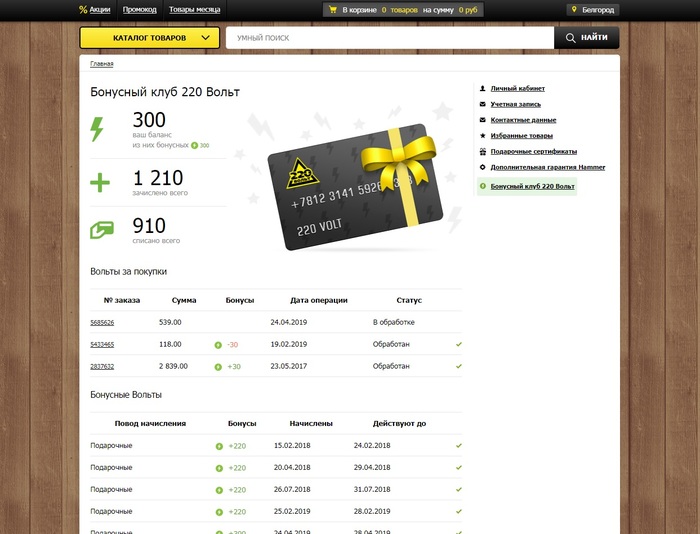
Task: Click checkmark in order 2837632 row
Action: point(458,366)
